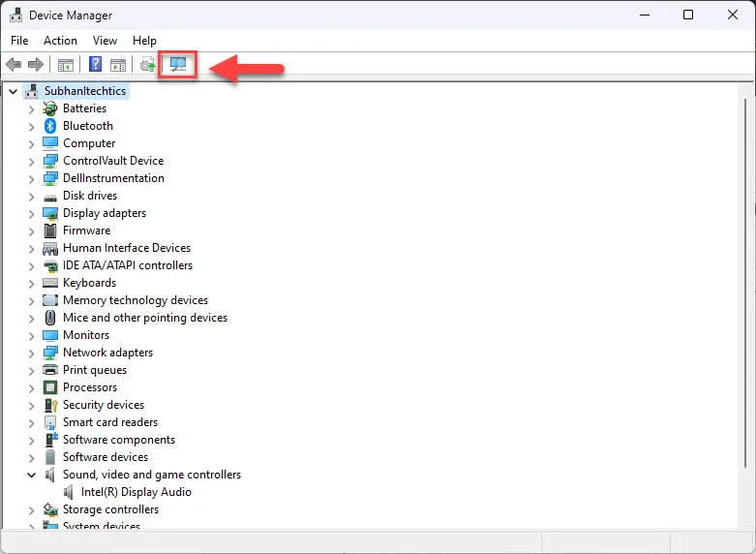The image size is (756, 554).
Task: Expand the Computer category
Action: 31,144
